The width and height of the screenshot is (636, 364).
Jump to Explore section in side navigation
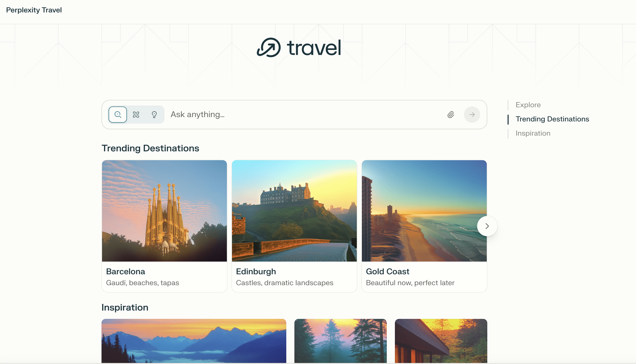click(x=528, y=105)
